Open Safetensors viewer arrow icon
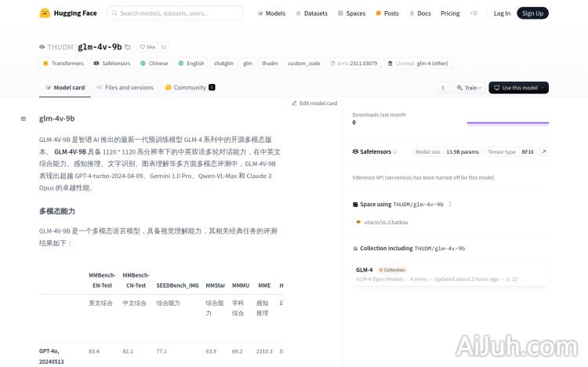 tap(543, 151)
